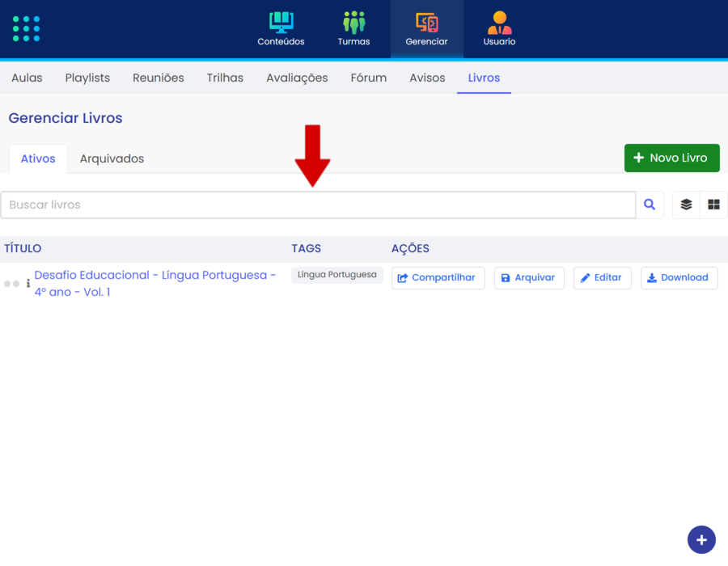Viewport: 728px width, 566px height.
Task: Switch to the Arquivados tab
Action: pos(112,158)
